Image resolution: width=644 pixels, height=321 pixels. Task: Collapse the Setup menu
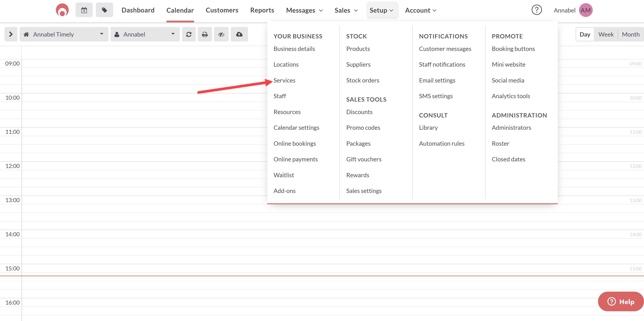[382, 10]
